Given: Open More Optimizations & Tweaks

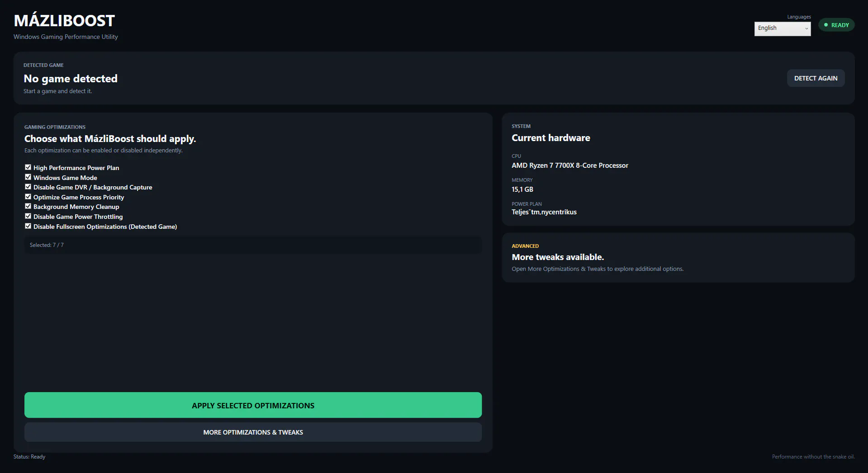Looking at the screenshot, I should tap(253, 432).
